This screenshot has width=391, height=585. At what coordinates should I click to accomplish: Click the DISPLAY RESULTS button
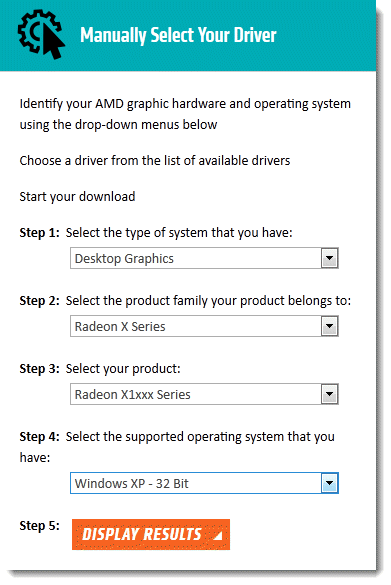pos(151,534)
